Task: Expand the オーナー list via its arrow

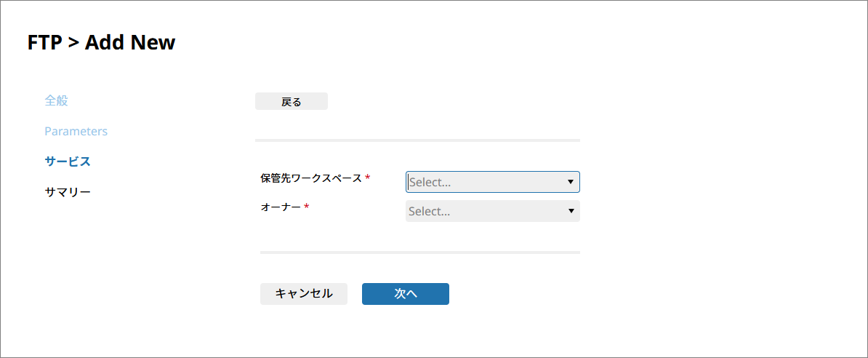Action: (571, 212)
